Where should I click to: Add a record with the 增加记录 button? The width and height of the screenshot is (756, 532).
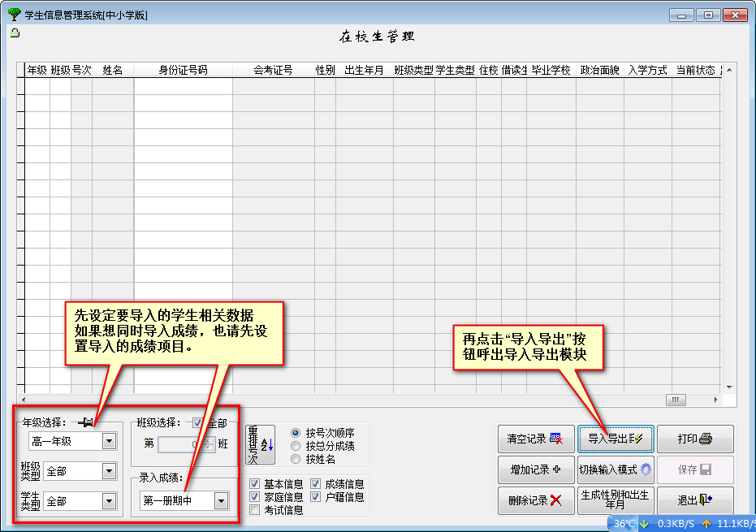(x=536, y=469)
